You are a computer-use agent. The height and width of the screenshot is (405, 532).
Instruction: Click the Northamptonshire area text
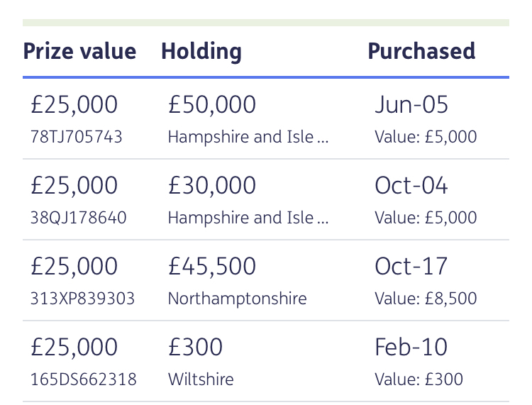238,299
